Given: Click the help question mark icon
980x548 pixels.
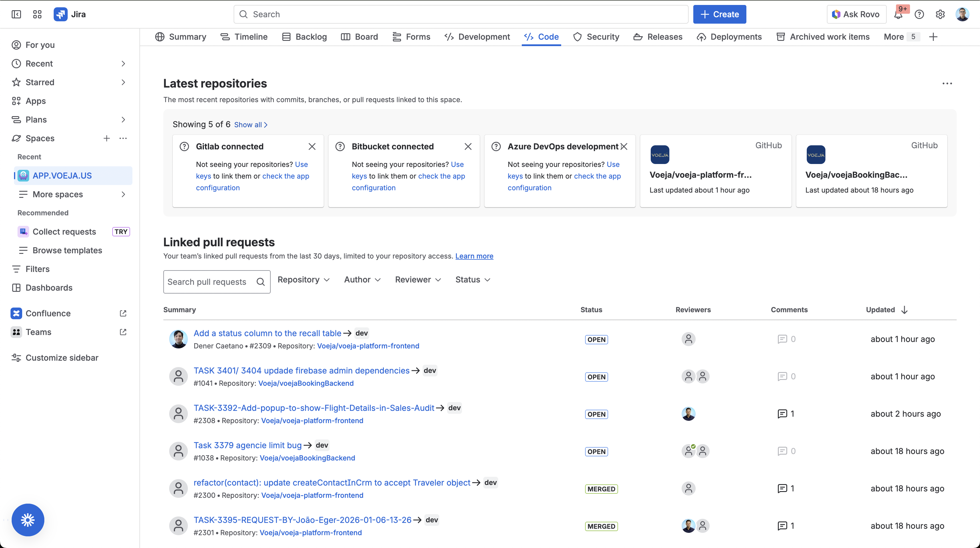Looking at the screenshot, I should 919,15.
